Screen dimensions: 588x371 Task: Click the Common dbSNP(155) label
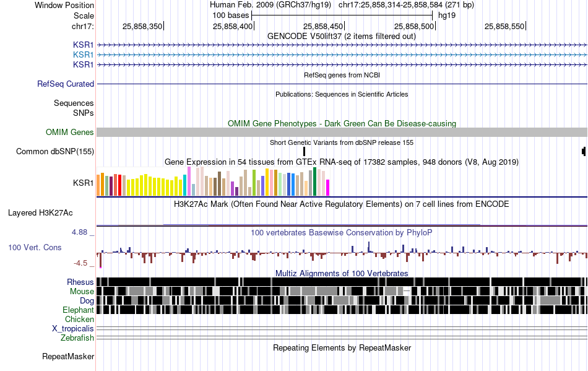55,152
